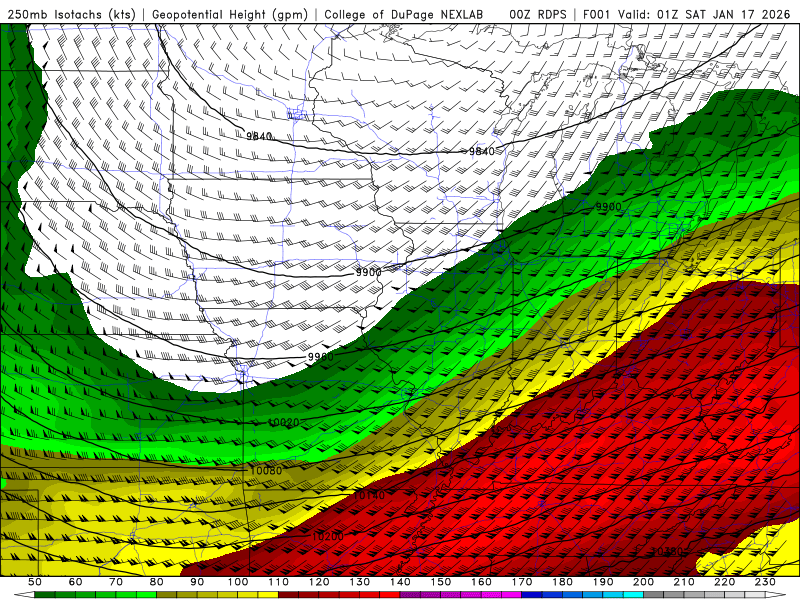Click the '00Z RDPS' model run text
The height and width of the screenshot is (600, 800).
[538, 14]
